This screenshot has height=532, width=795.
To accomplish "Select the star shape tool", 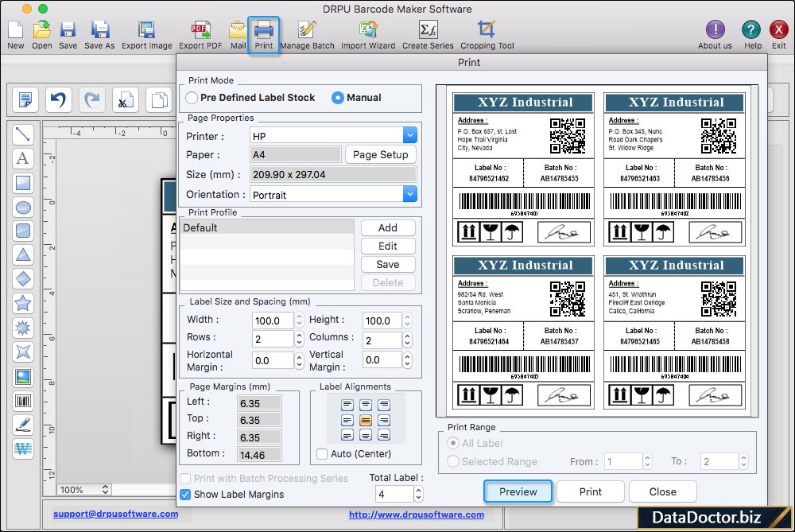I will tap(23, 303).
